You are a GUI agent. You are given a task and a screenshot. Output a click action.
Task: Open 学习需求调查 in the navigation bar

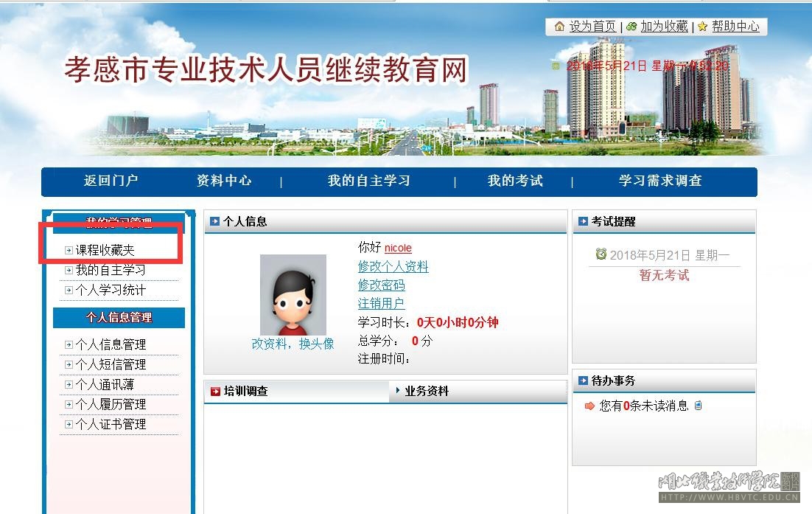click(659, 181)
